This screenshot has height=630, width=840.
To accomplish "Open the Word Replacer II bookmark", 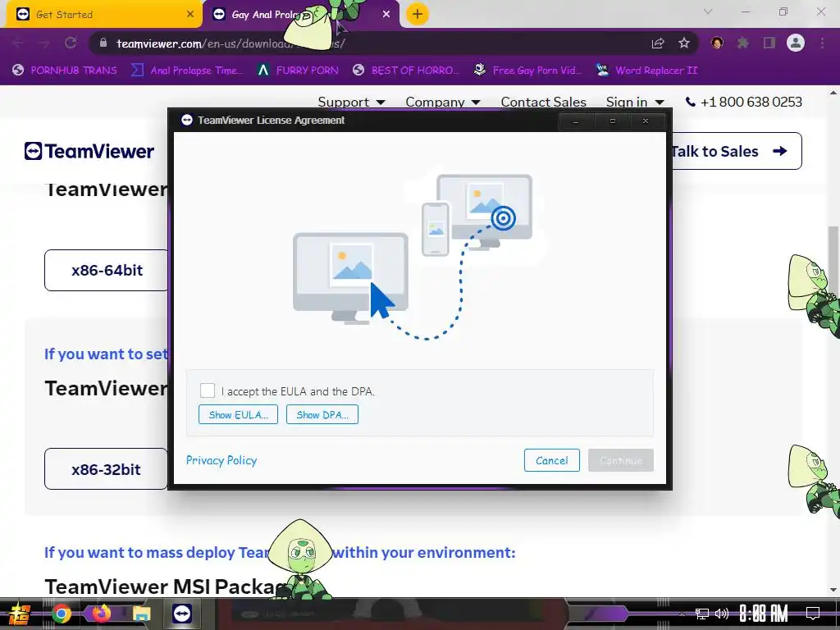I will (647, 71).
